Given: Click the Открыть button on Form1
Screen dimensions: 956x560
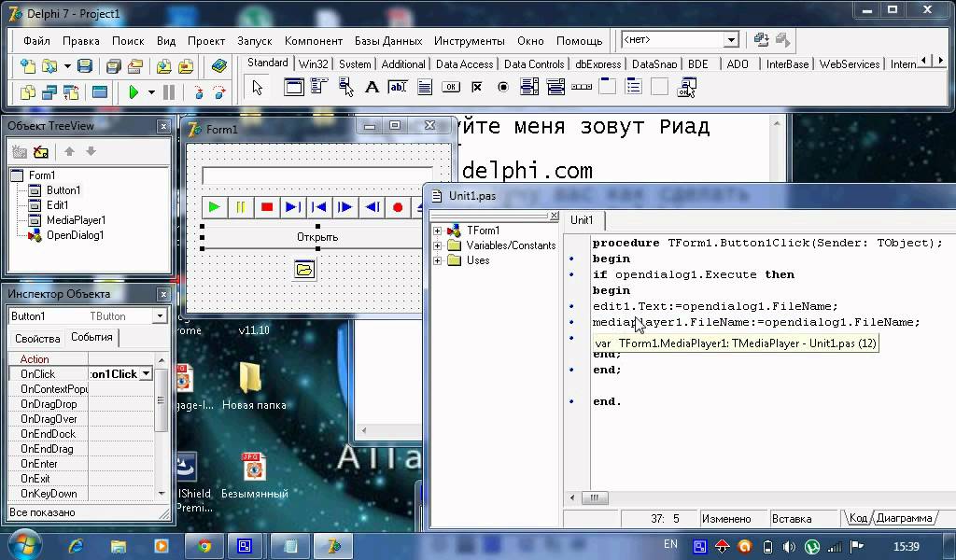Looking at the screenshot, I should click(317, 237).
